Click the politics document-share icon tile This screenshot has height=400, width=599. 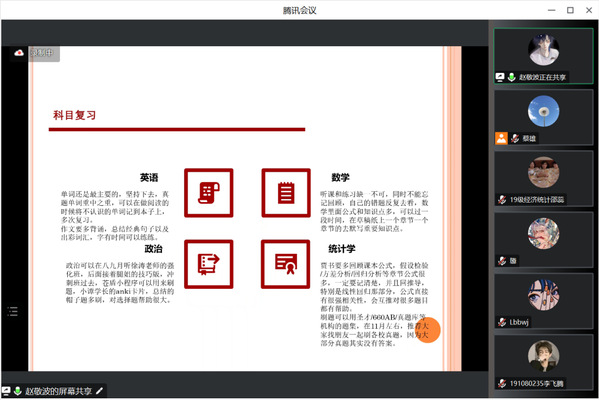pyautogui.click(x=209, y=264)
